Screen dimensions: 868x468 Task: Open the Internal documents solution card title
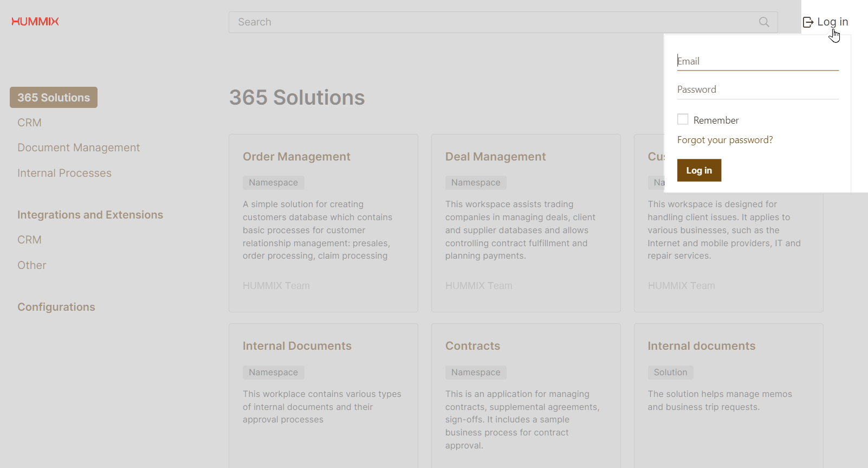click(x=701, y=346)
